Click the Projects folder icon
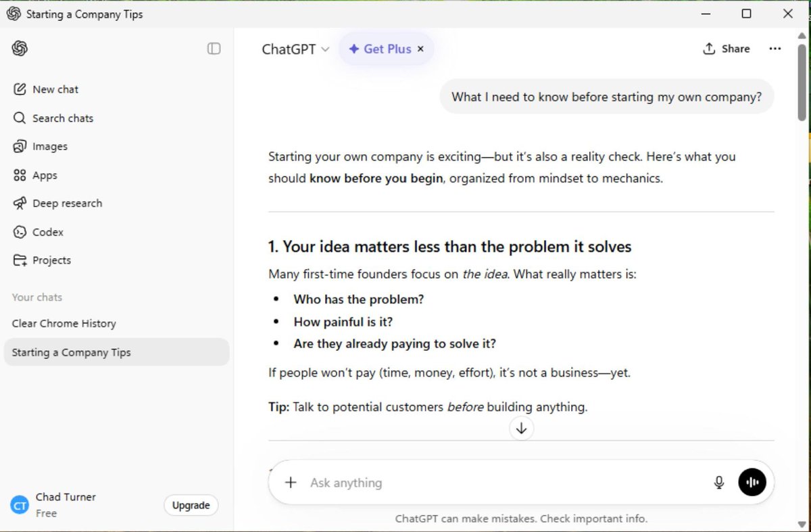 tap(20, 260)
